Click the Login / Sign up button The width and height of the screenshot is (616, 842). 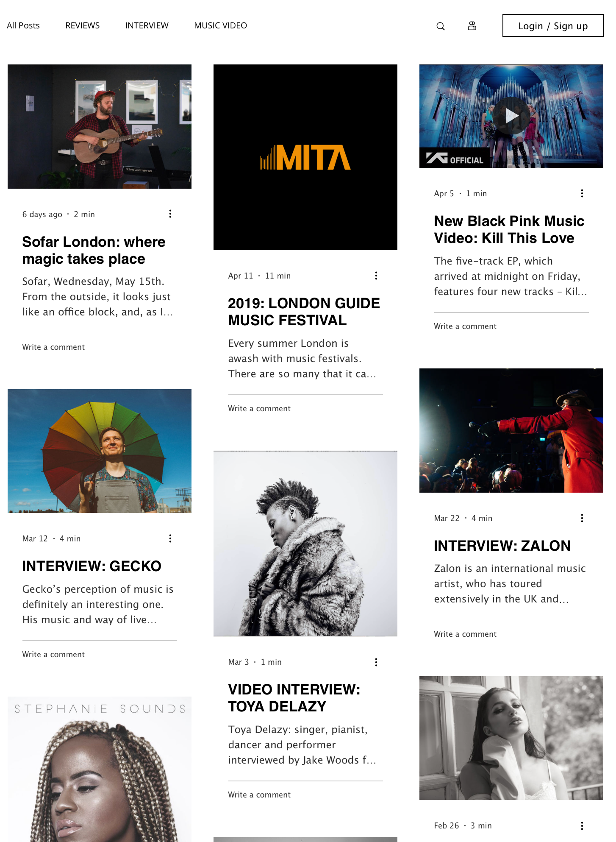pos(553,25)
